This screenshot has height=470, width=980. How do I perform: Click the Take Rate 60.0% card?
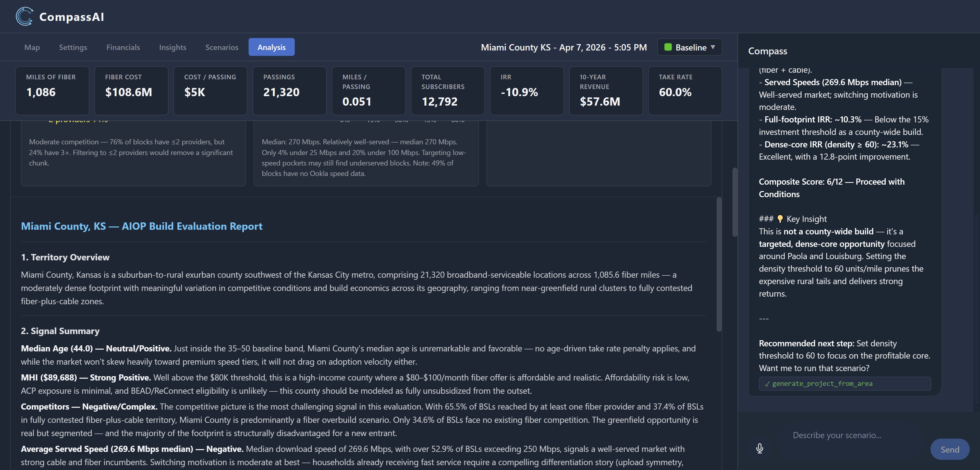point(685,91)
